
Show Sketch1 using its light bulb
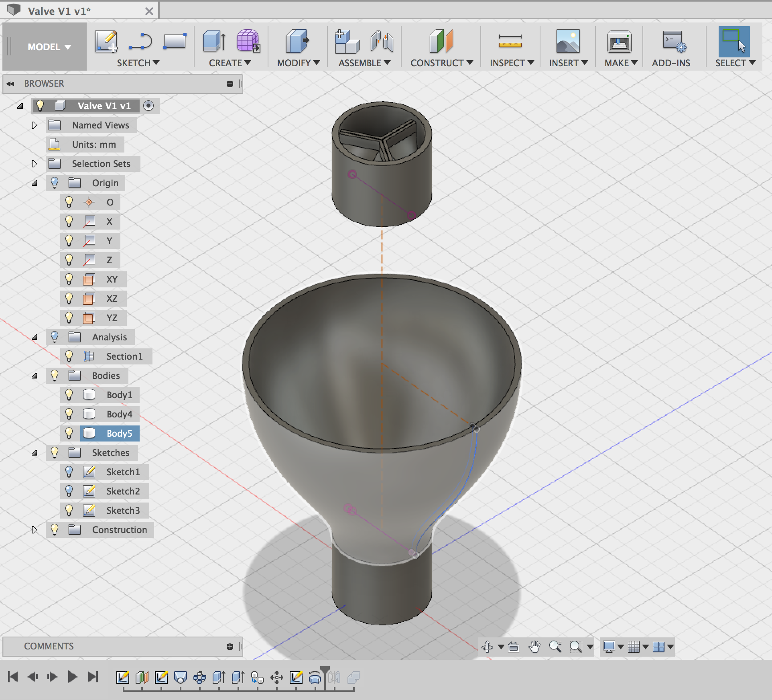(69, 472)
